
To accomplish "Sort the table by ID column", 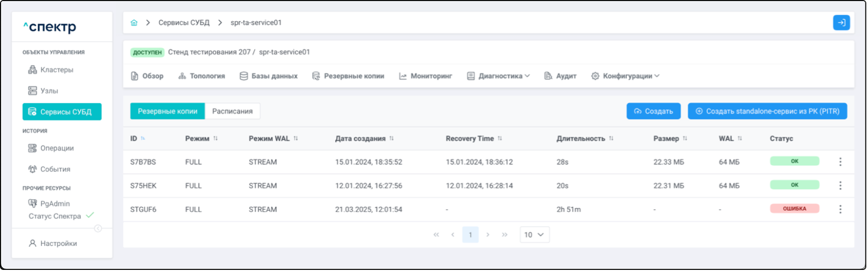I will coord(143,139).
